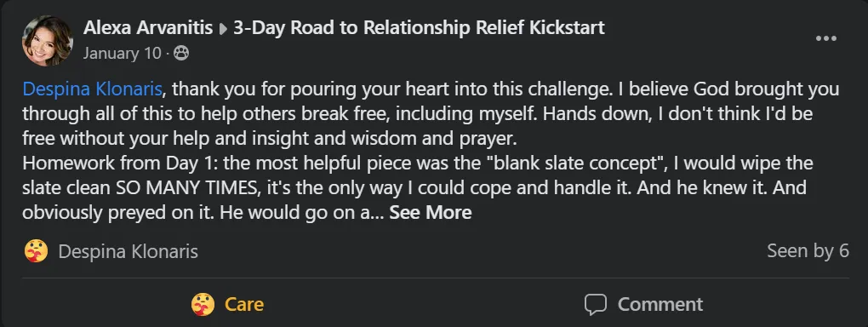Open Alexa Arvanitis profile picture
Screen dimensions: 868x327
pos(47,41)
